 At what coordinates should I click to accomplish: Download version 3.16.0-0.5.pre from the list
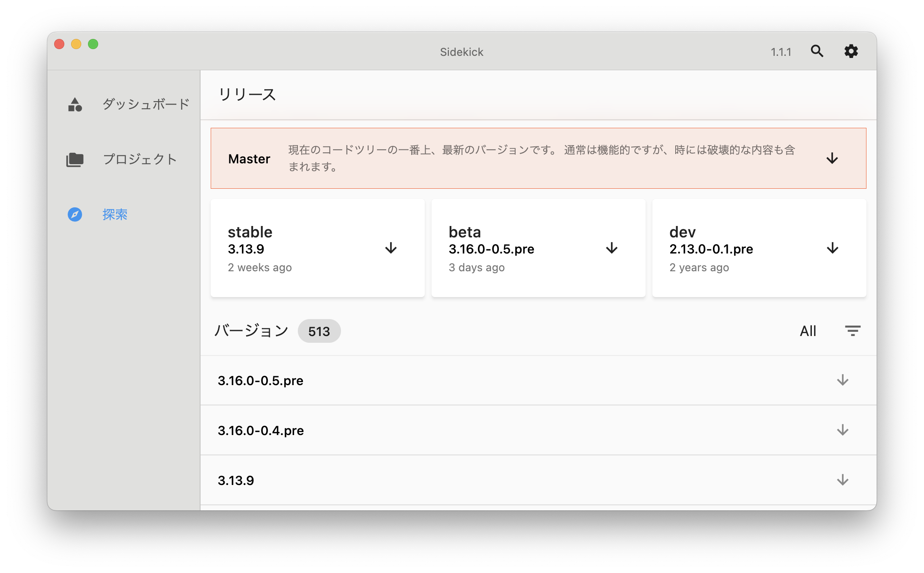pyautogui.click(x=843, y=380)
